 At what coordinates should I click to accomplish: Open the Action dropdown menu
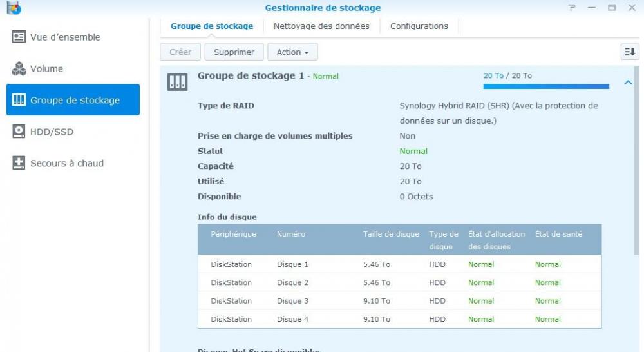pyautogui.click(x=292, y=52)
